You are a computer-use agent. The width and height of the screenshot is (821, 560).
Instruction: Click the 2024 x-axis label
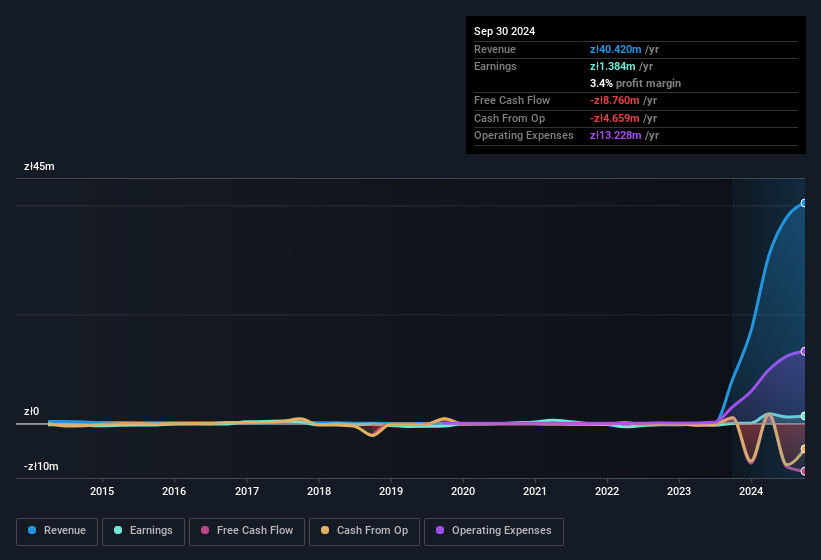click(751, 491)
